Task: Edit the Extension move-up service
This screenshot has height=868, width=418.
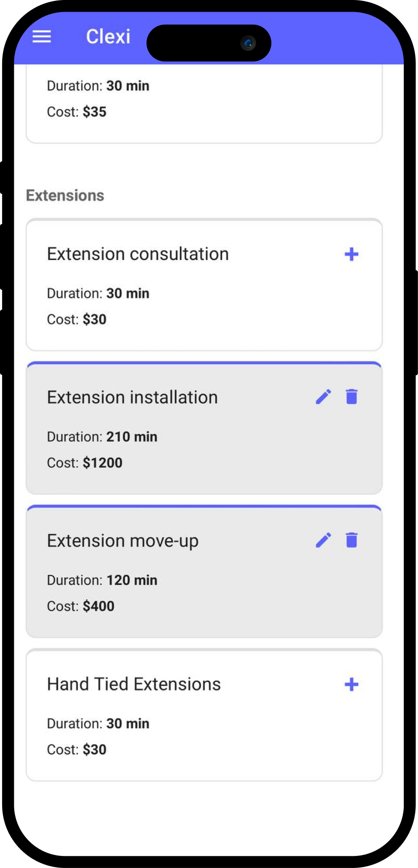Action: pos(323,540)
